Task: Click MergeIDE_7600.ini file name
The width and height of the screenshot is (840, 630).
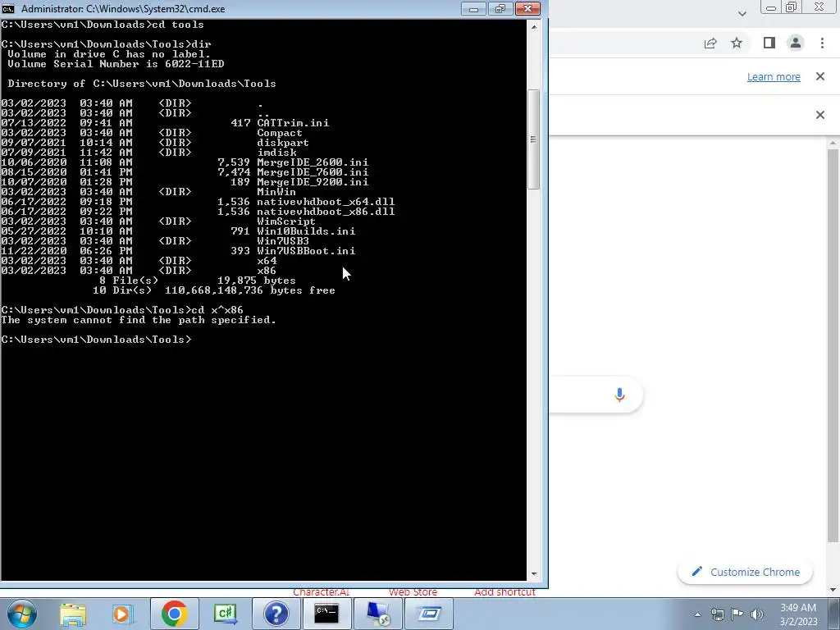Action: click(313, 172)
